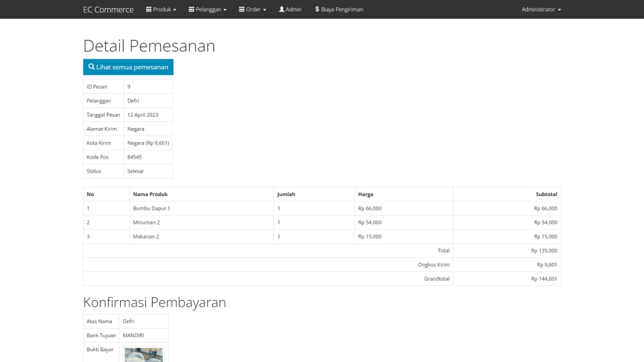Screen dimensions: 644x362
Task: Open the Produk menu
Action: 161,9
